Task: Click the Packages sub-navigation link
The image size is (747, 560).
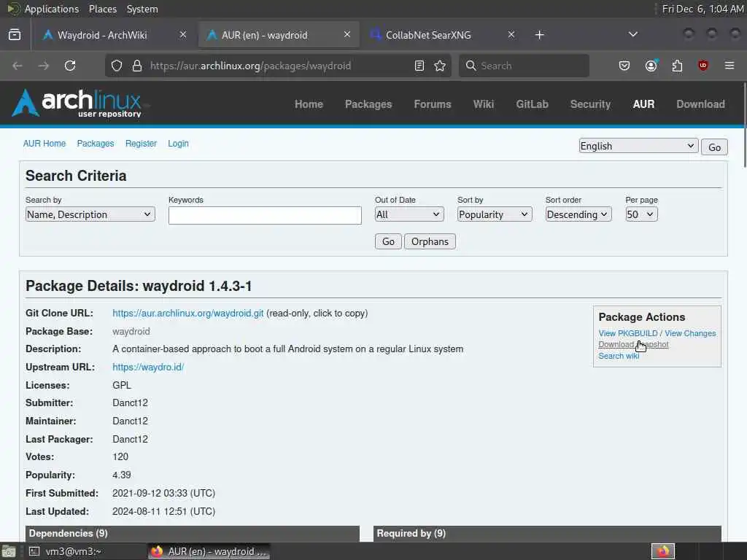Action: (96, 144)
